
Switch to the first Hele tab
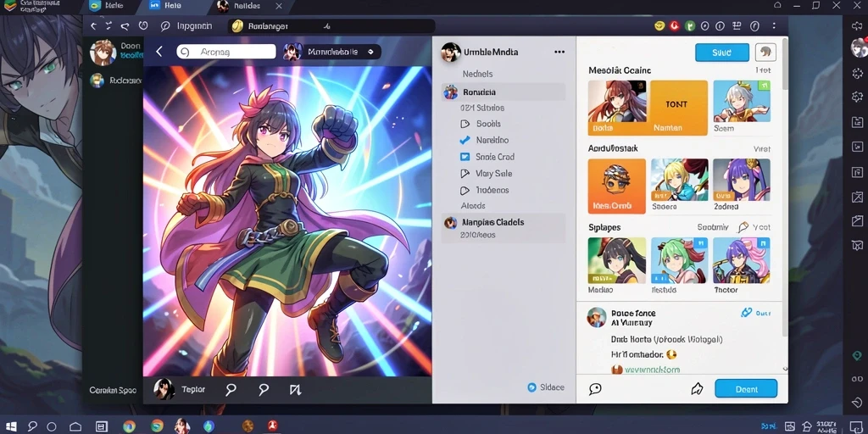(106, 6)
